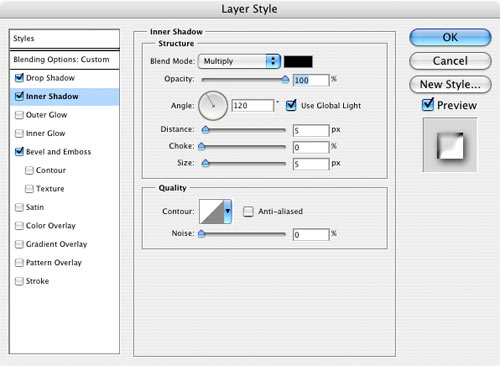Image resolution: width=500 pixels, height=366 pixels.
Task: Enable the Anti-aliased checkbox
Action: [248, 211]
